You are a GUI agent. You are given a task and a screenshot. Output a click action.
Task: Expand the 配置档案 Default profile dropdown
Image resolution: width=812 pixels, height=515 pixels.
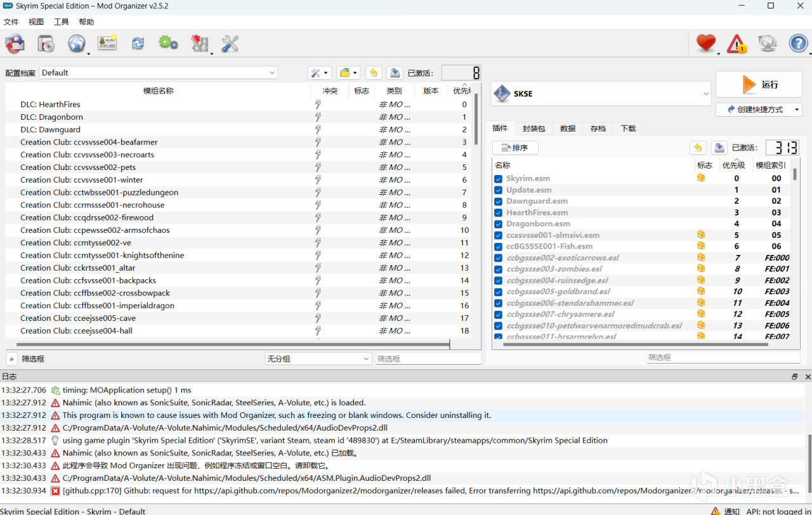(159, 73)
